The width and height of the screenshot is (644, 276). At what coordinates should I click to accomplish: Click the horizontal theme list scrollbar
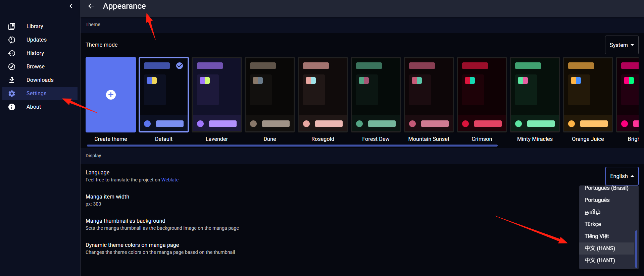coord(292,146)
